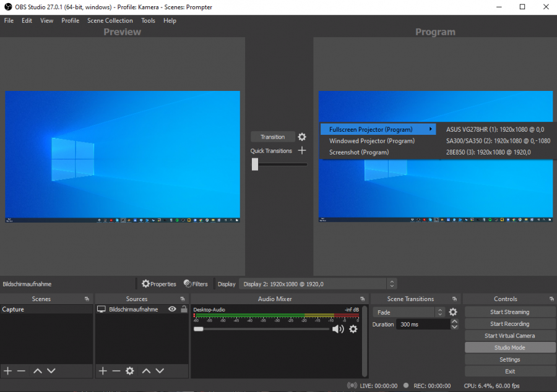Click Start Recording button

pos(510,324)
